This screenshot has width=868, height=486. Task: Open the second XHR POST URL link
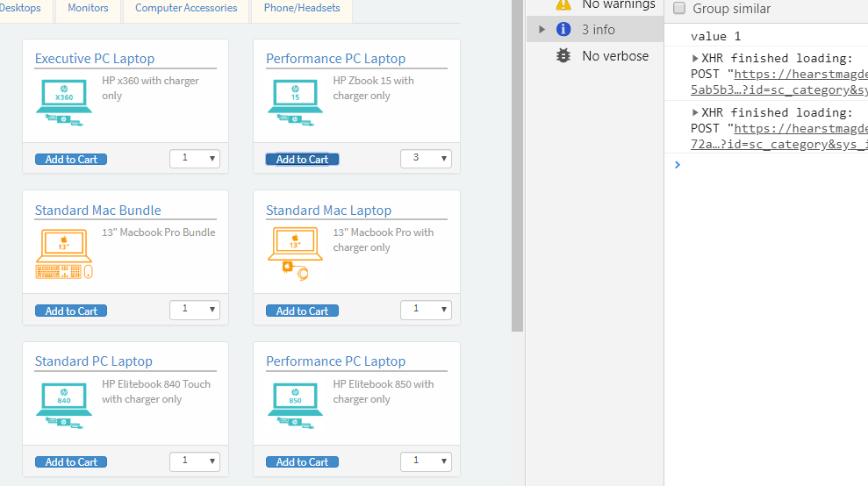pos(778,136)
